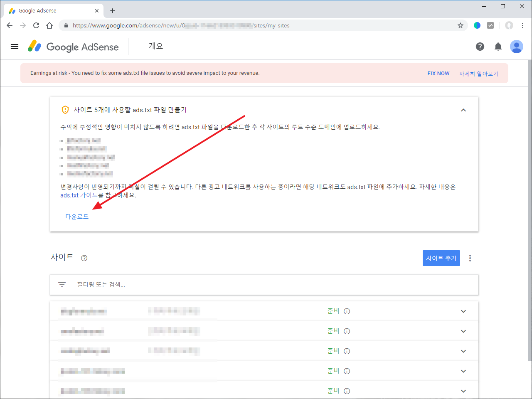Image resolution: width=532 pixels, height=399 pixels.
Task: Expand the last site row details
Action: point(463,391)
